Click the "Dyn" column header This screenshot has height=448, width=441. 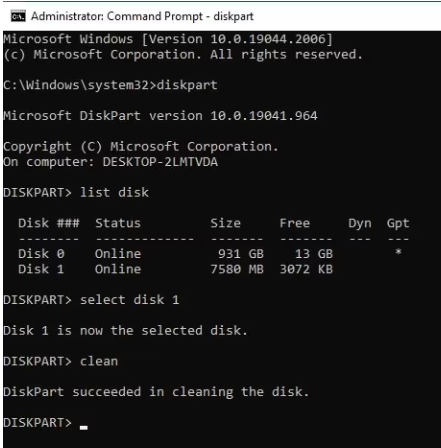360,224
